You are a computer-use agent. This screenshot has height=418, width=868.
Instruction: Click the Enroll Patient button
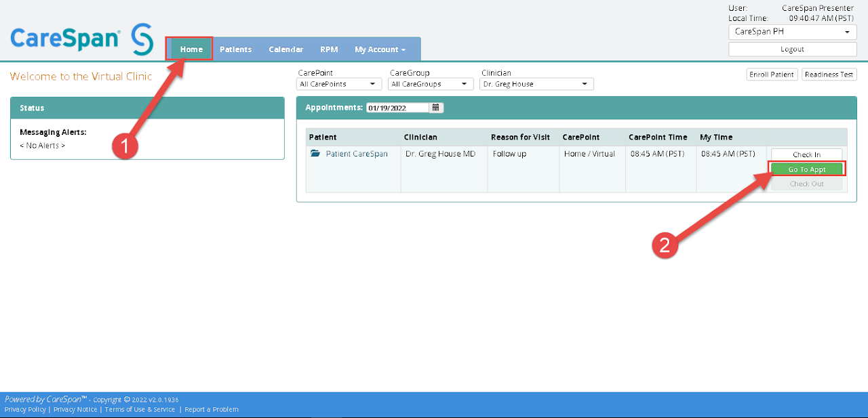click(772, 75)
